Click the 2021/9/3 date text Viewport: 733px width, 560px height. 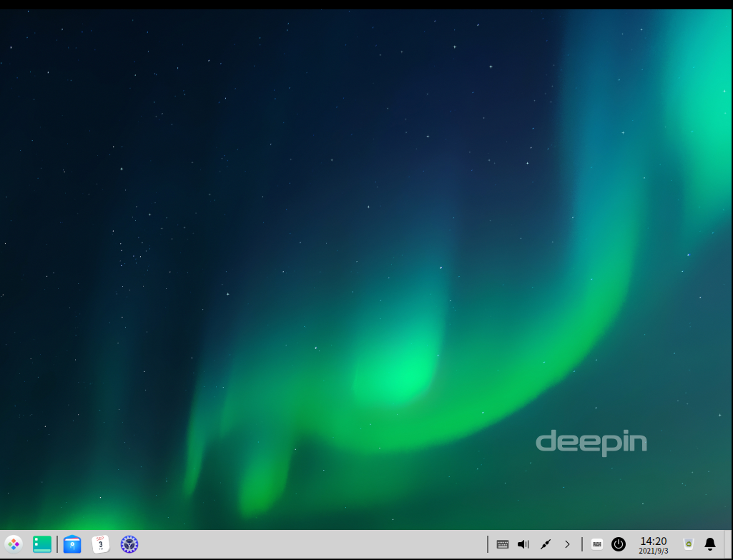(x=653, y=551)
